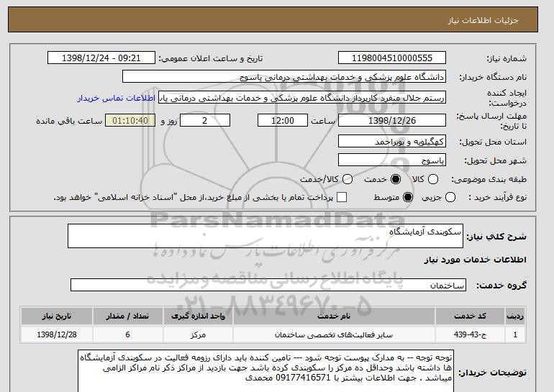Click the شماره نیاز field 1198004510000555
Viewport: 554px width, 392px height.
pyautogui.click(x=392, y=58)
